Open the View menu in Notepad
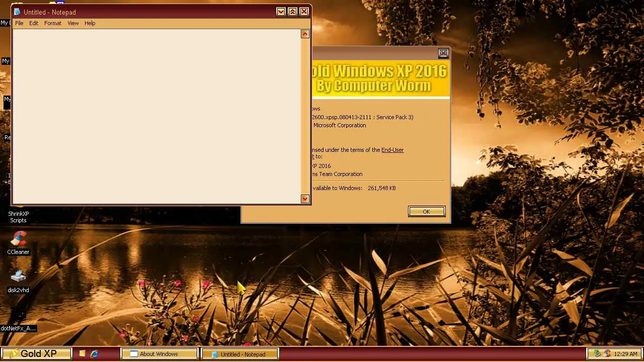The width and height of the screenshot is (644, 362). coord(73,23)
